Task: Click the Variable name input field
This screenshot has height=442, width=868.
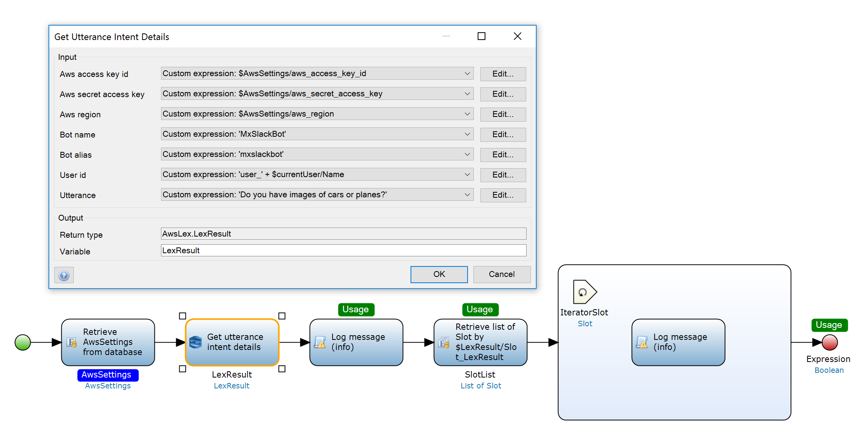Action: (343, 251)
